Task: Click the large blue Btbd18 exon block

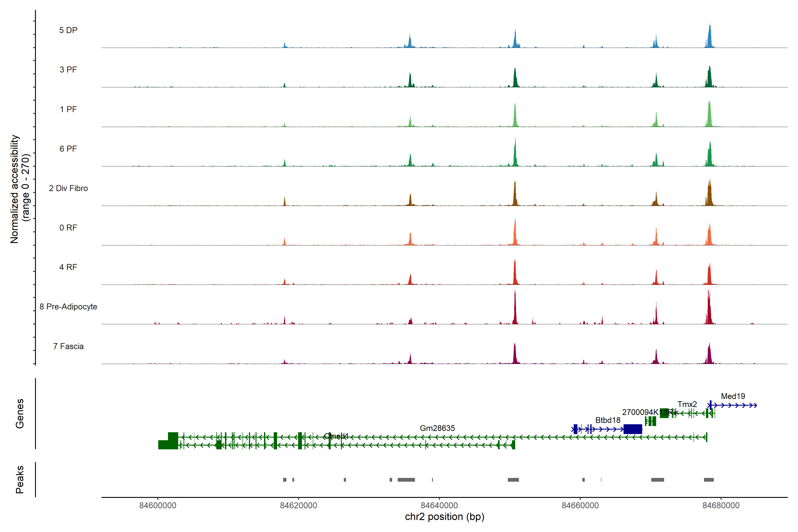Action: 633,429
